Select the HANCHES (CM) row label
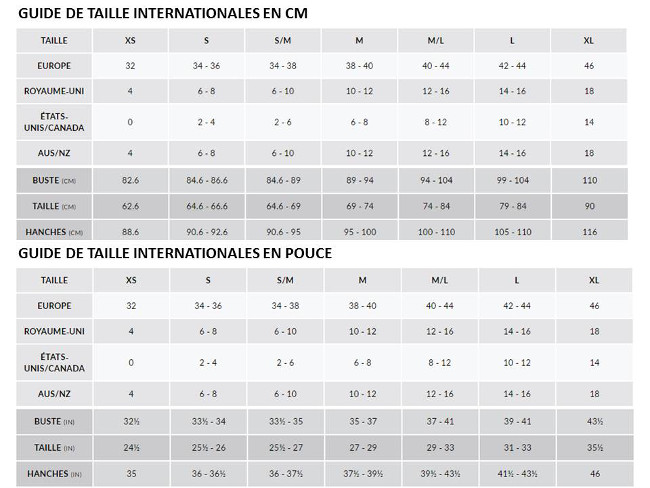The height and width of the screenshot is (488, 650). (x=55, y=231)
